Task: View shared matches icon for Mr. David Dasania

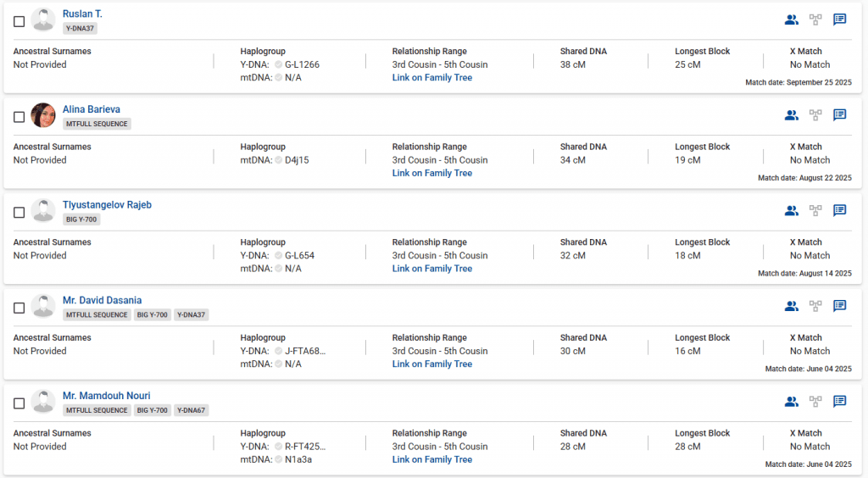Action: (791, 306)
